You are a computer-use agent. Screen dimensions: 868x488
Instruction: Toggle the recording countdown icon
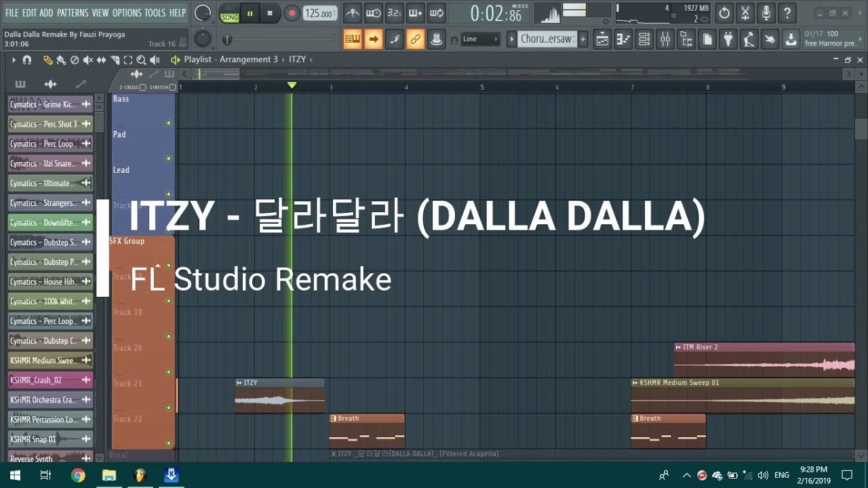click(x=395, y=13)
